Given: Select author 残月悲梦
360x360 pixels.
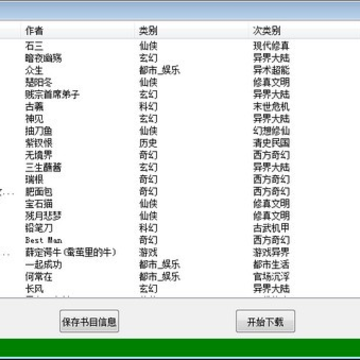Looking at the screenshot, I should click(x=43, y=216).
